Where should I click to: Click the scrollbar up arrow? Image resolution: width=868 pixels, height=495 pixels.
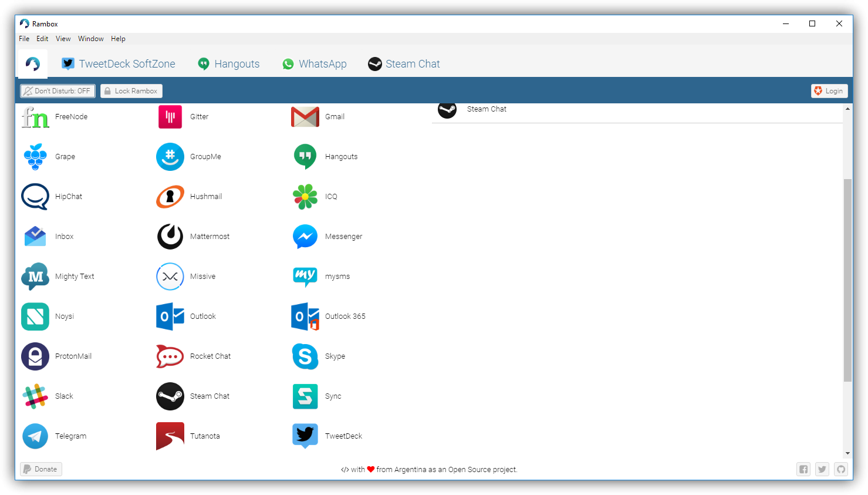847,109
